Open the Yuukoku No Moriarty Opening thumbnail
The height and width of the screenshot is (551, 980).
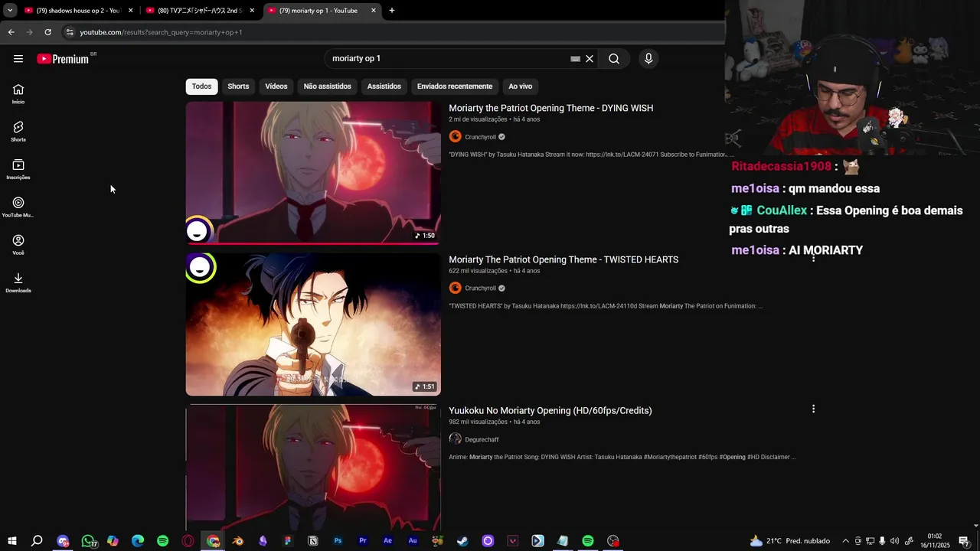pyautogui.click(x=313, y=468)
